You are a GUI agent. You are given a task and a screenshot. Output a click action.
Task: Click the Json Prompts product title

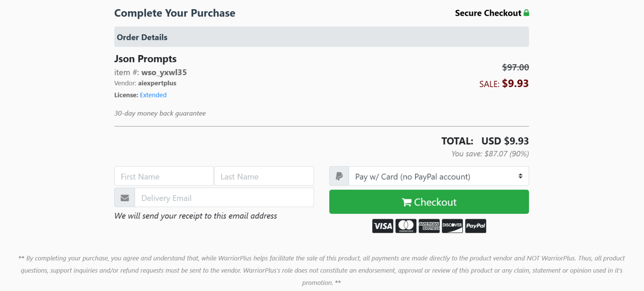[146, 59]
